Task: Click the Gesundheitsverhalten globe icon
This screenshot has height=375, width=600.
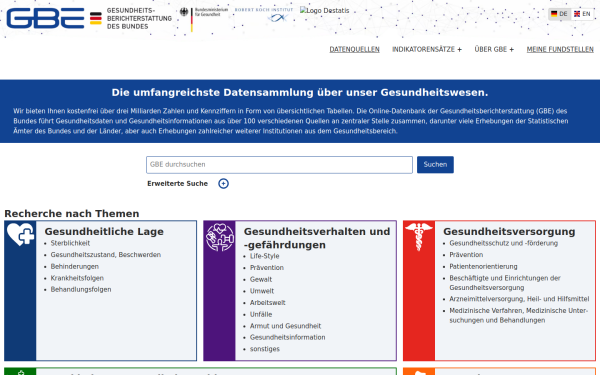Action: [220, 237]
